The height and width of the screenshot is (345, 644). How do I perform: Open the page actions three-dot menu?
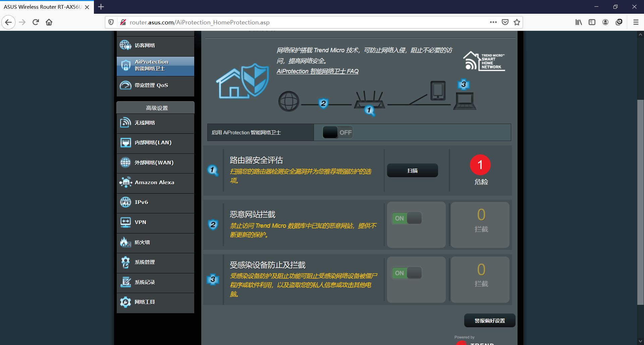coord(493,22)
